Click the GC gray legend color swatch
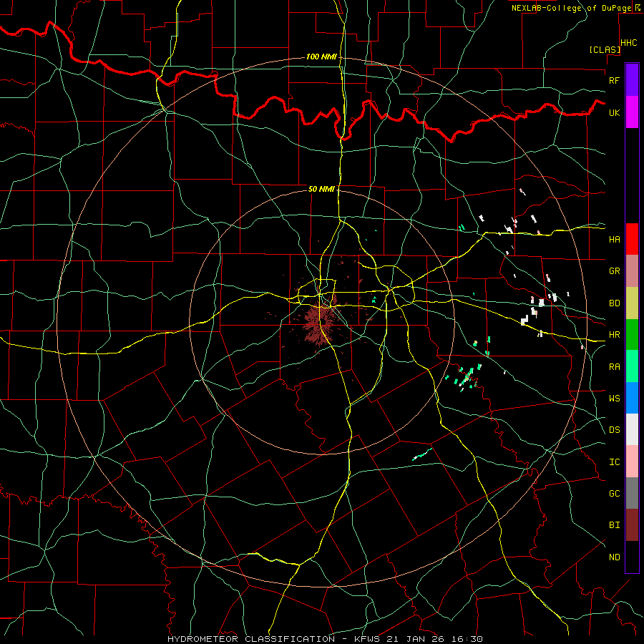The width and height of the screenshot is (644, 644). [632, 493]
